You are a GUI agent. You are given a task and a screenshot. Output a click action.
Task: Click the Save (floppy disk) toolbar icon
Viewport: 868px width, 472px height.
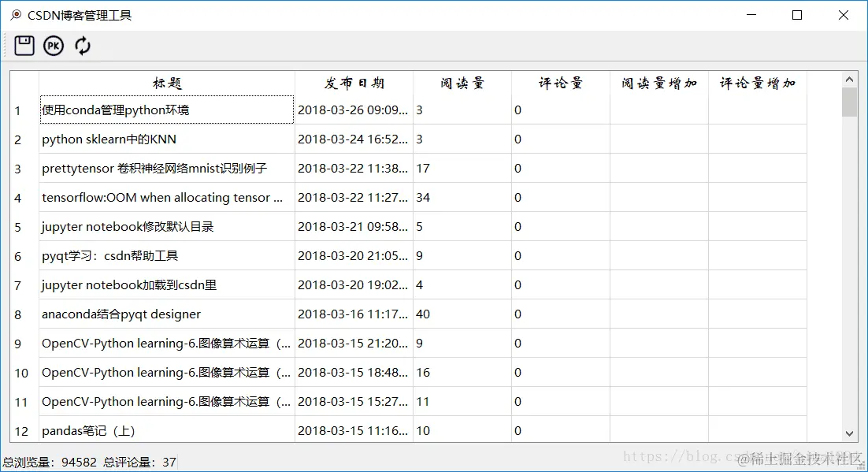(24, 45)
